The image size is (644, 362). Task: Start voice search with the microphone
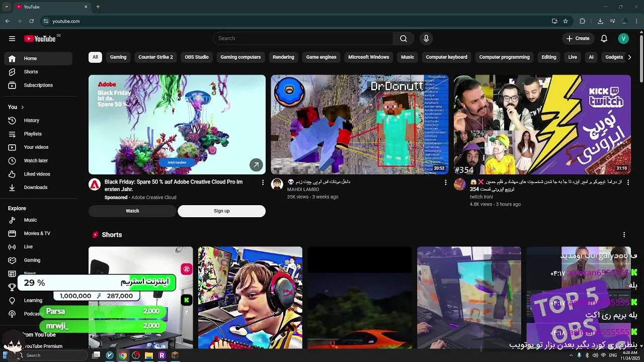click(x=426, y=39)
